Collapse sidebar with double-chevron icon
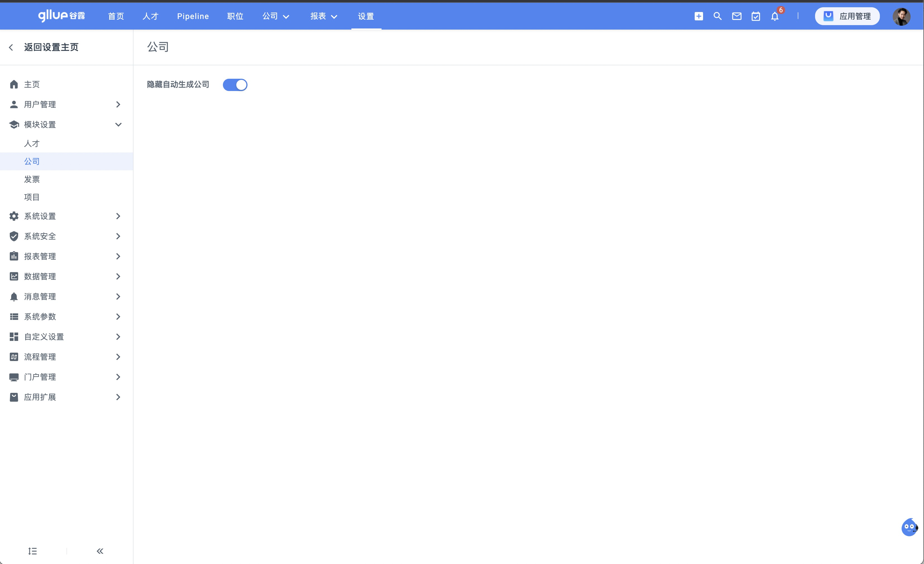Image resolution: width=924 pixels, height=564 pixels. pyautogui.click(x=100, y=551)
